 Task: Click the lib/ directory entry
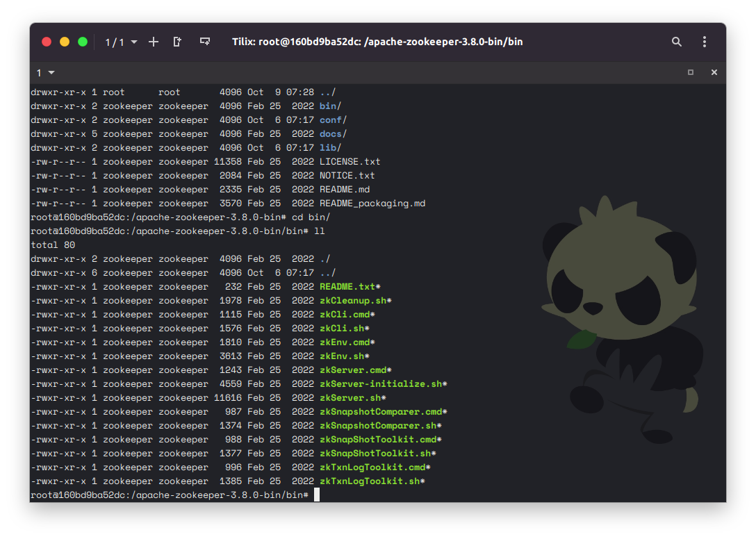tap(330, 148)
